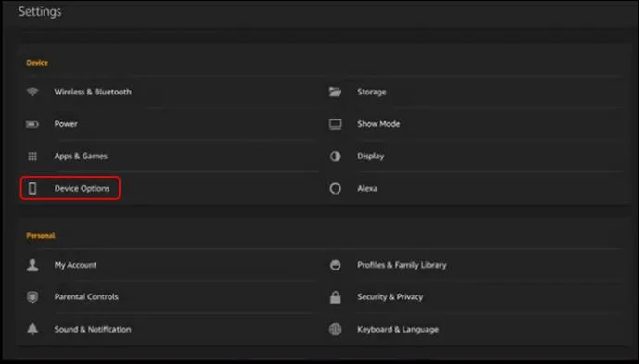Click the Settings page title

(x=40, y=12)
